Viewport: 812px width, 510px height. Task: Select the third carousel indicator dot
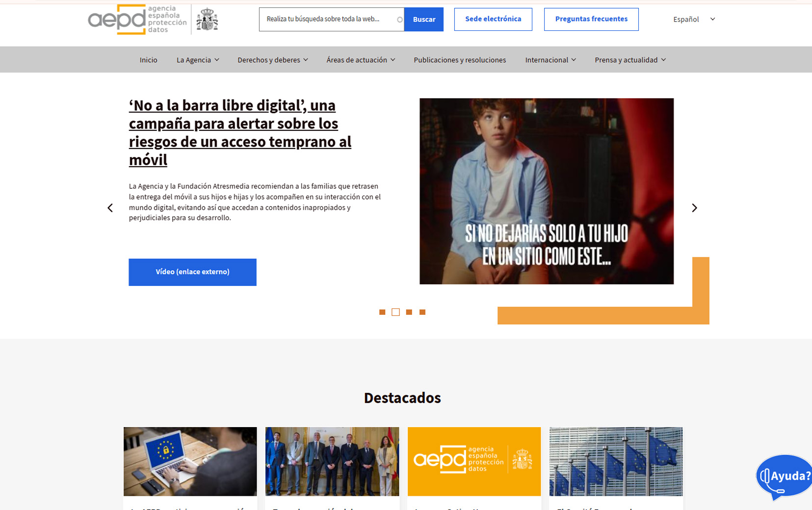409,312
